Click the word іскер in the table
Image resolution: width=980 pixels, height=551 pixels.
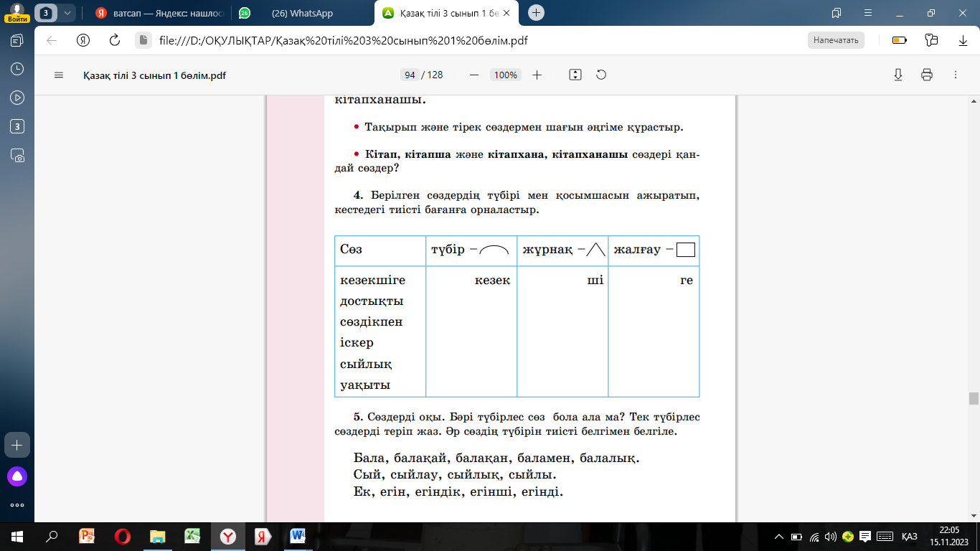pyautogui.click(x=357, y=343)
